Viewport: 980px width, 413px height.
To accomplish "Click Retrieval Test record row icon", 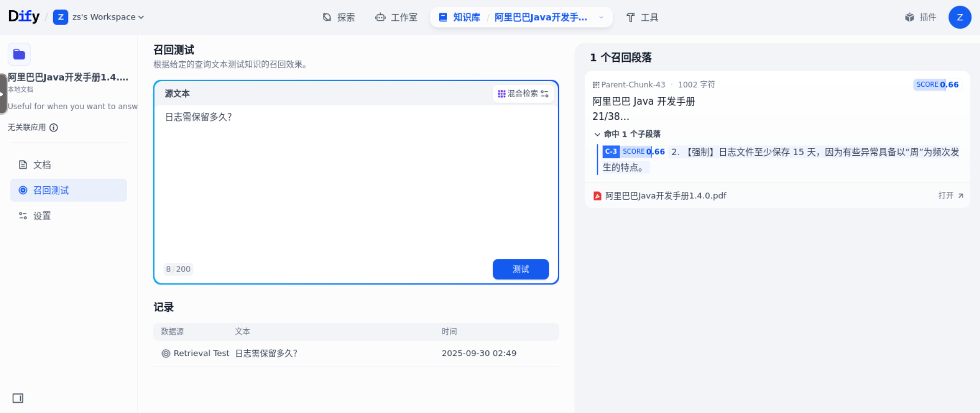I will pos(166,353).
